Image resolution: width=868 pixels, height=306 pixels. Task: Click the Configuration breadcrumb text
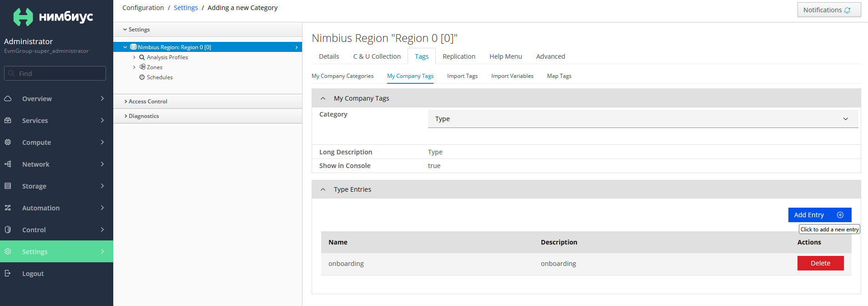click(x=143, y=8)
